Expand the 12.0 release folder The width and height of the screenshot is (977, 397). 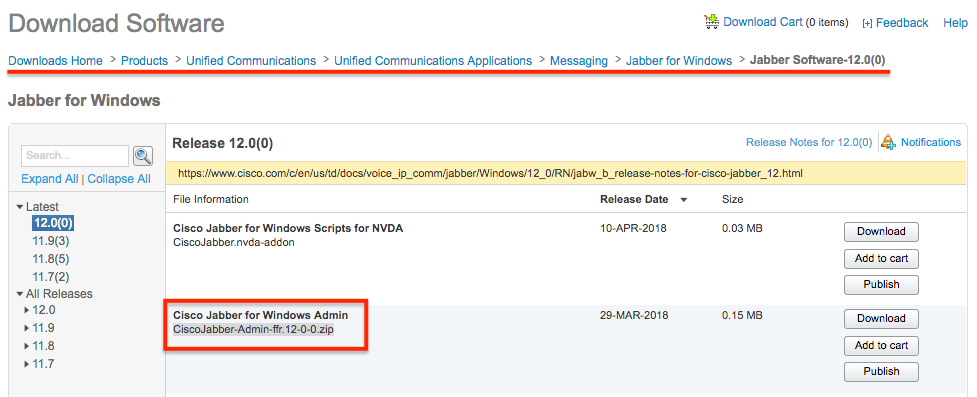pos(27,310)
